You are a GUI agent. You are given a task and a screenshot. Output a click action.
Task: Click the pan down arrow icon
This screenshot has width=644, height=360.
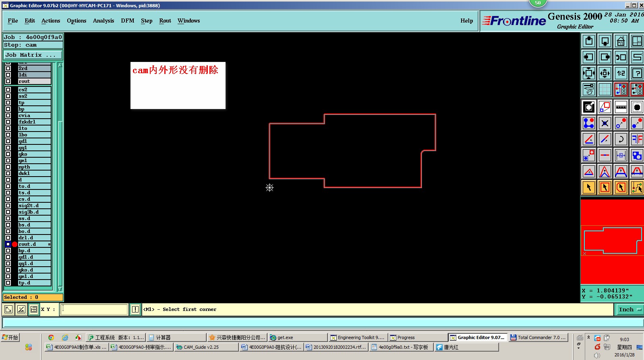[605, 41]
